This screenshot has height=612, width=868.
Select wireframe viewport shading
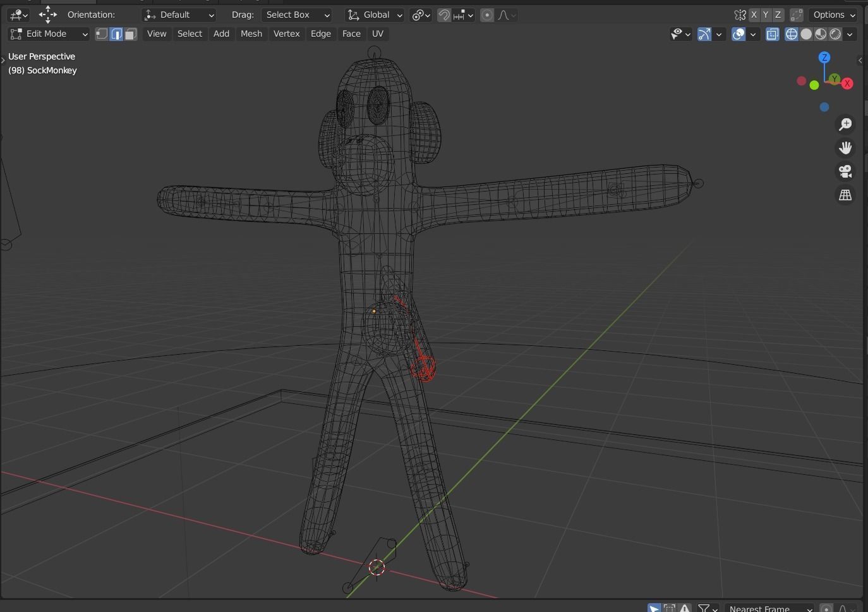pos(792,34)
